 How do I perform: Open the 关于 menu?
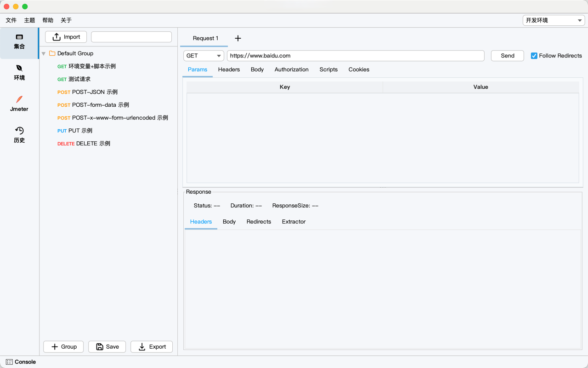[66, 20]
